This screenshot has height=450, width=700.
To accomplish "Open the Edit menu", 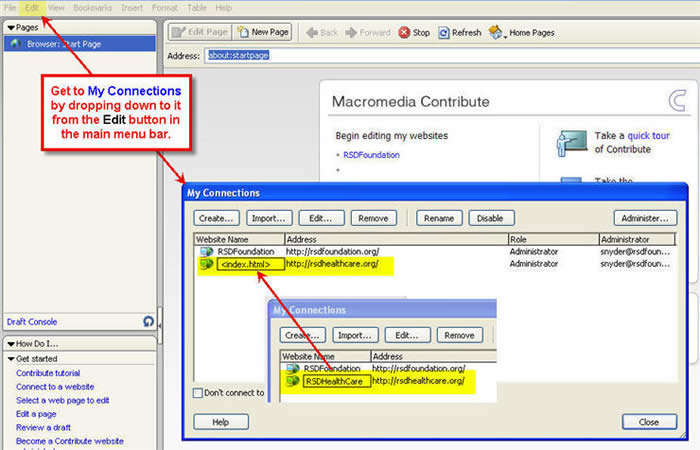I will pyautogui.click(x=32, y=8).
